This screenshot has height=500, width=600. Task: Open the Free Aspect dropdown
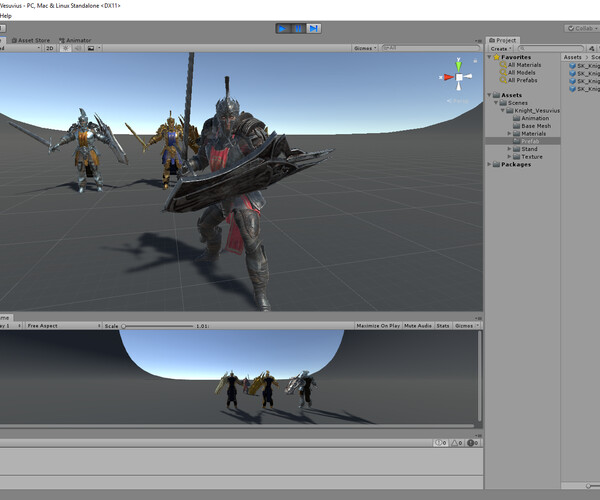pyautogui.click(x=64, y=326)
